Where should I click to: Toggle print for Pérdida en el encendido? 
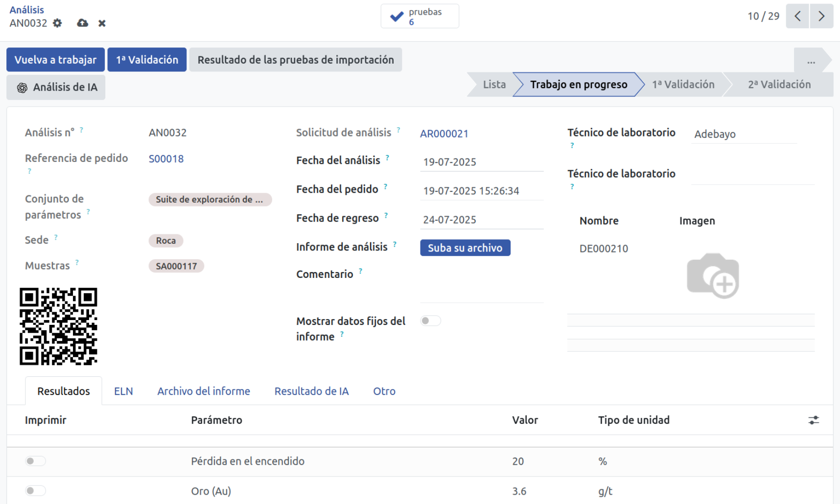coord(35,461)
